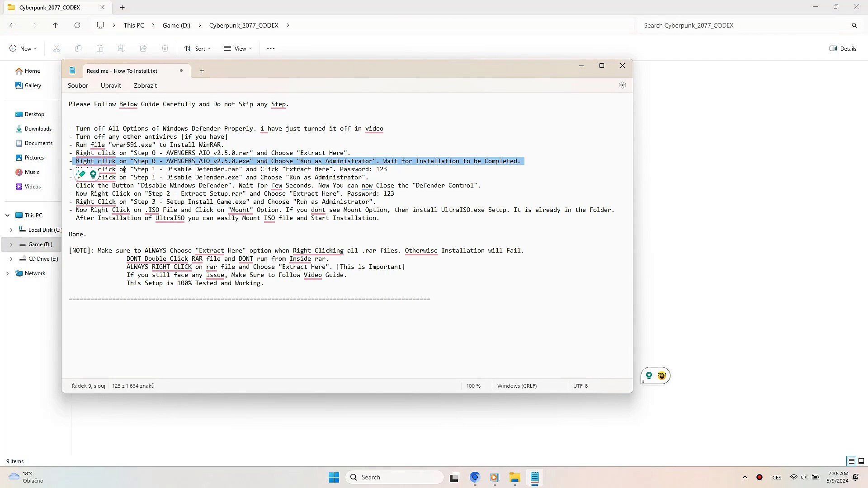Click Game (D:) in breadcrumb path
This screenshot has height=488, width=868.
pyautogui.click(x=176, y=25)
